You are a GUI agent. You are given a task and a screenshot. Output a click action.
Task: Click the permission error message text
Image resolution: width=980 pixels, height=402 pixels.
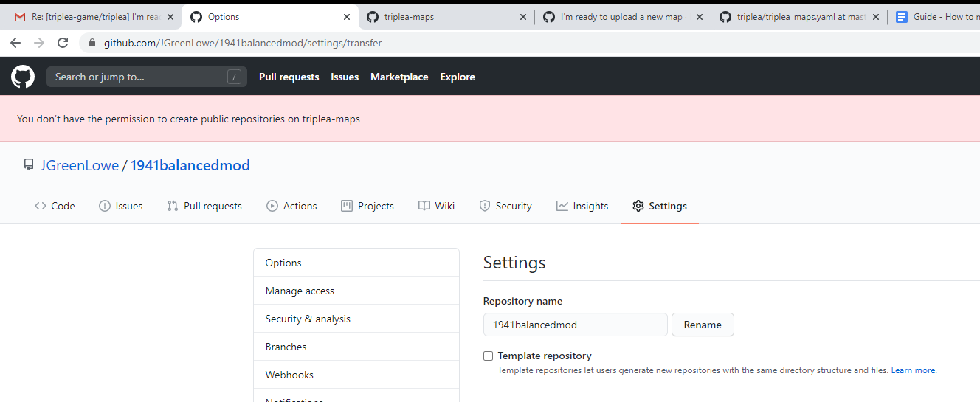188,119
